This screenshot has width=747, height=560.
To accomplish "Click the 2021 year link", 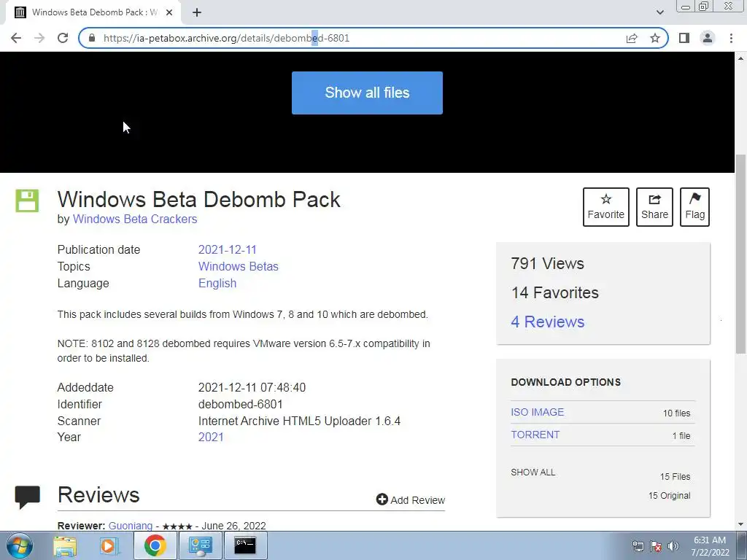I will click(x=211, y=437).
